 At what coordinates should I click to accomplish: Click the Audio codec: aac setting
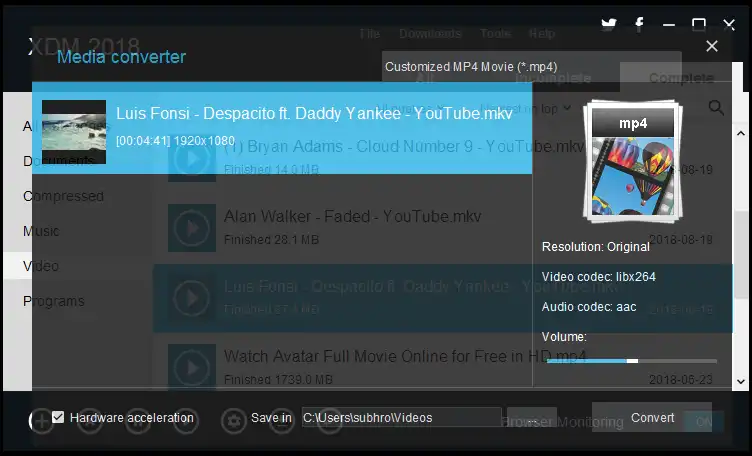click(x=589, y=307)
